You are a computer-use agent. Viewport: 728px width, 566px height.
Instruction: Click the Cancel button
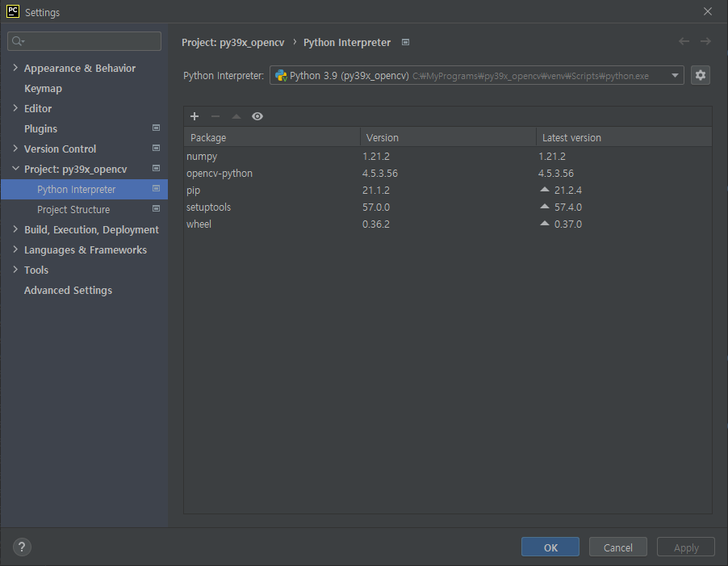[x=618, y=547]
